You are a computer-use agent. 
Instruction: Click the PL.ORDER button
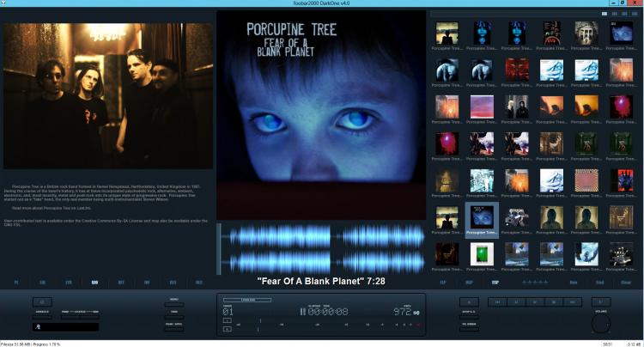469,329
